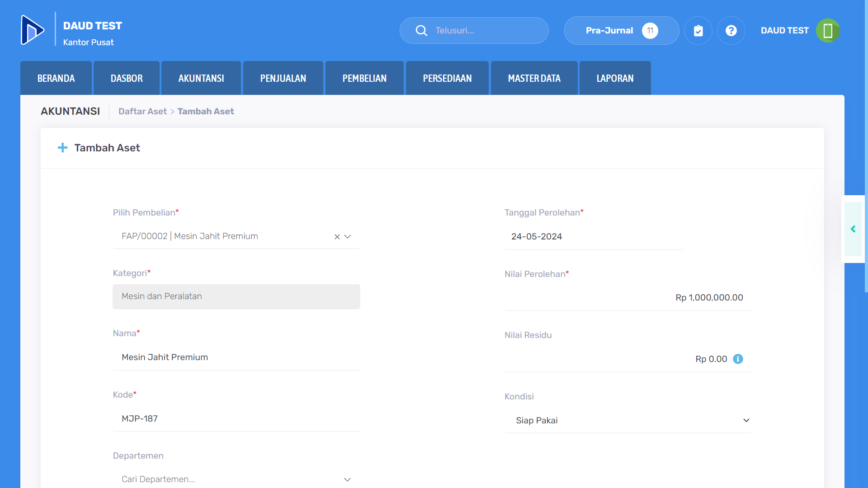This screenshot has height=488, width=868.
Task: Click the page vertical scrollbar
Action: (x=866, y=146)
